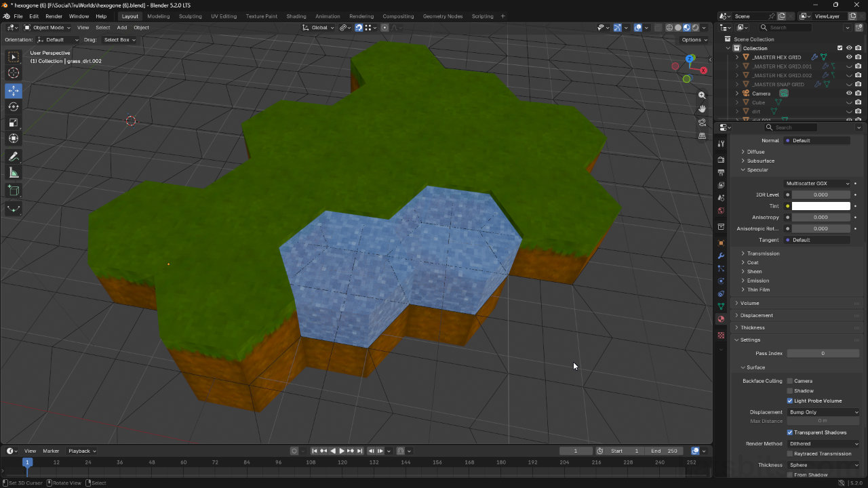Click the blue Z axis gizmo ball
This screenshot has height=488, width=868.
click(690, 60)
